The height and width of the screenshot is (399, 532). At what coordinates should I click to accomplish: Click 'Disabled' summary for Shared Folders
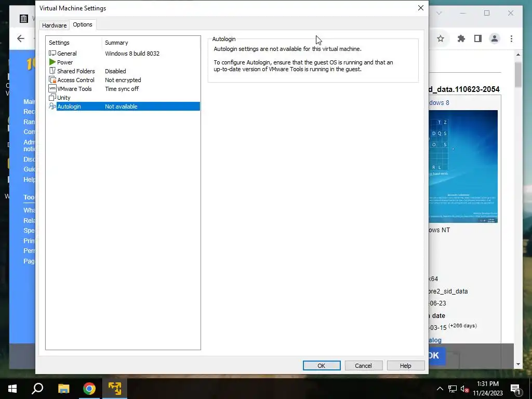pos(115,71)
